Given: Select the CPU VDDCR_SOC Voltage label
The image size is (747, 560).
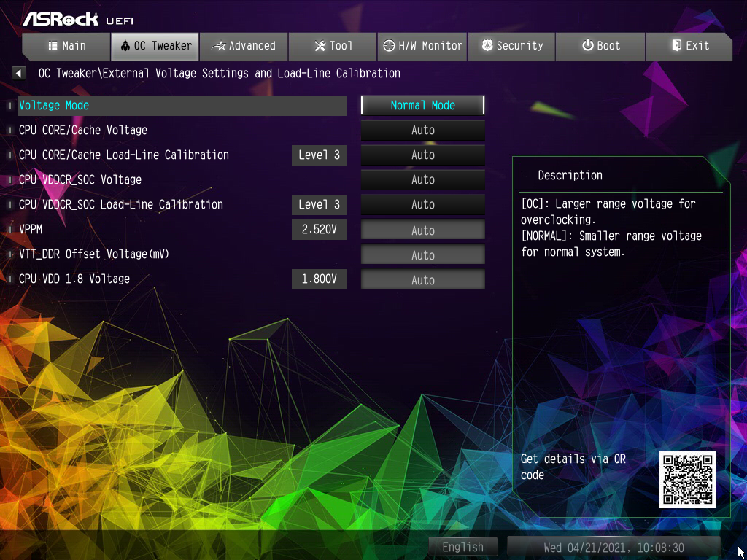Looking at the screenshot, I should 80,179.
